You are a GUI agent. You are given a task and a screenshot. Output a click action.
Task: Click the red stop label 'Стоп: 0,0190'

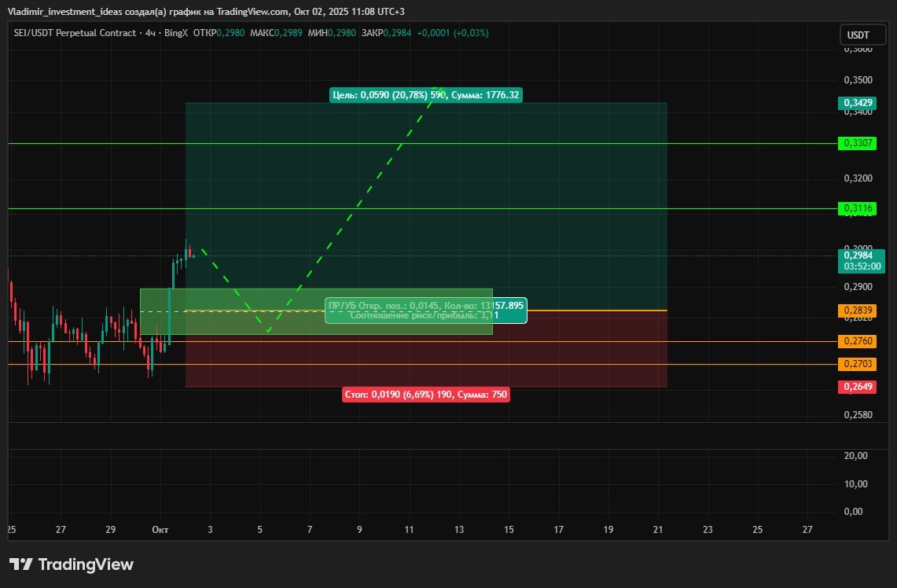click(425, 395)
